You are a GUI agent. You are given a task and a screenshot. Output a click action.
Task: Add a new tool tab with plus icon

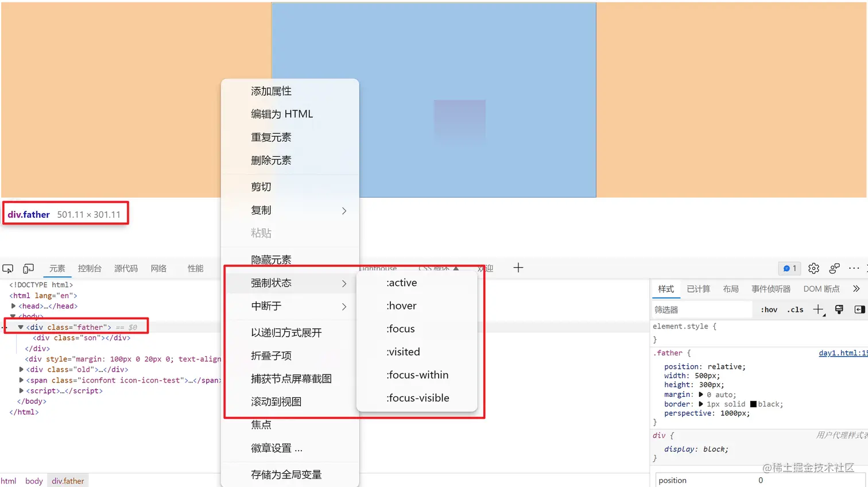(518, 268)
